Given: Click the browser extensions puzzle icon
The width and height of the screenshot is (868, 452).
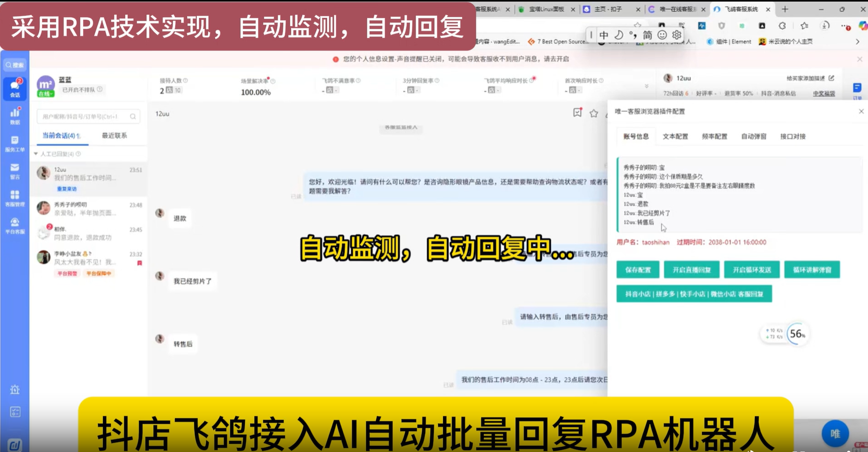Looking at the screenshot, I should coord(782,26).
